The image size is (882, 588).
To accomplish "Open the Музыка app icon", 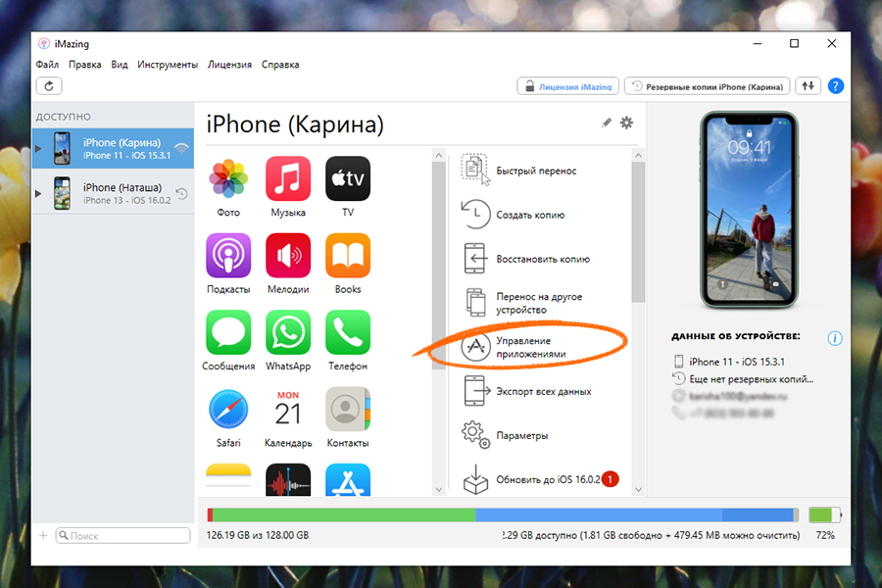I will pyautogui.click(x=288, y=178).
